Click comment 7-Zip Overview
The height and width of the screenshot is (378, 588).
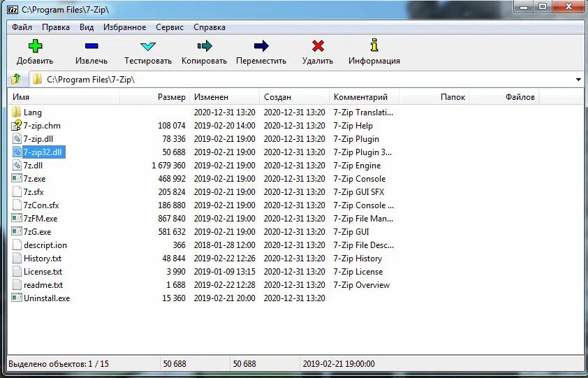362,285
